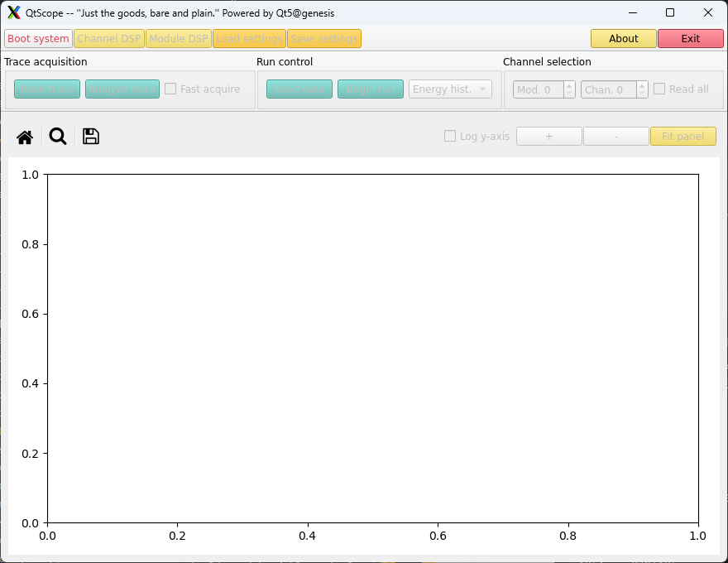This screenshot has height=563, width=728.
Task: Select the magnifier zoom tool
Action: click(58, 137)
